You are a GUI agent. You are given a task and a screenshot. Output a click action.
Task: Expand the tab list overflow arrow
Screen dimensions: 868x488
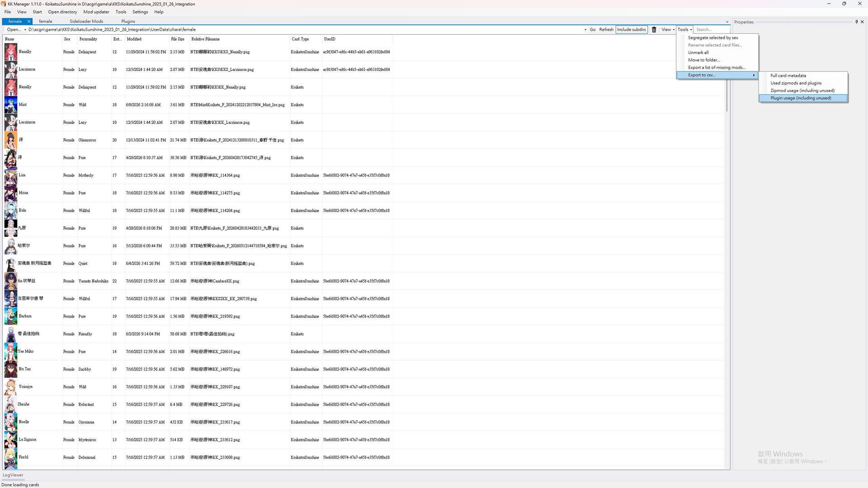[727, 22]
